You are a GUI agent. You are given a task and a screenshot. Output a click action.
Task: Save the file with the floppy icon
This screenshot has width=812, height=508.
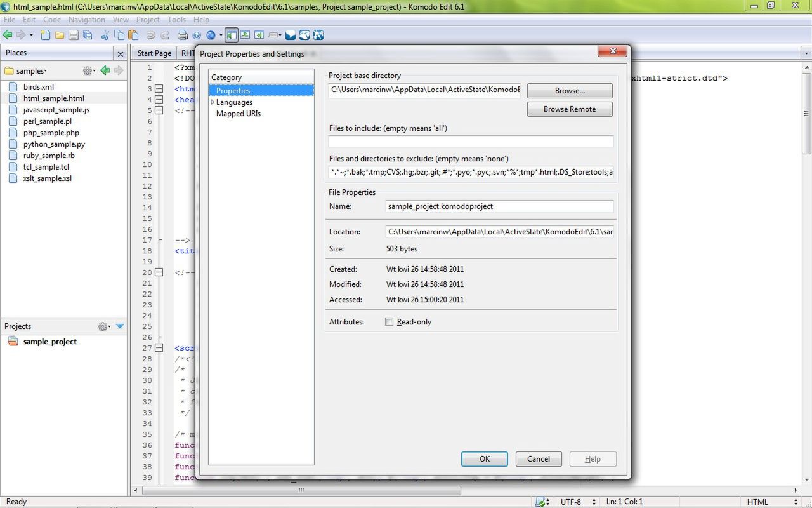73,35
